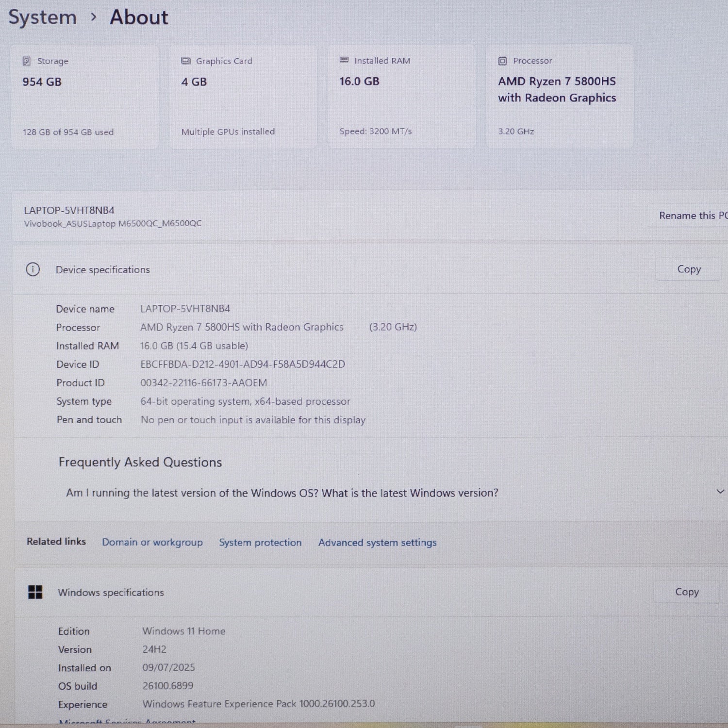This screenshot has width=728, height=728.
Task: Select the 16.0 GB Installed RAM card
Action: (x=401, y=97)
